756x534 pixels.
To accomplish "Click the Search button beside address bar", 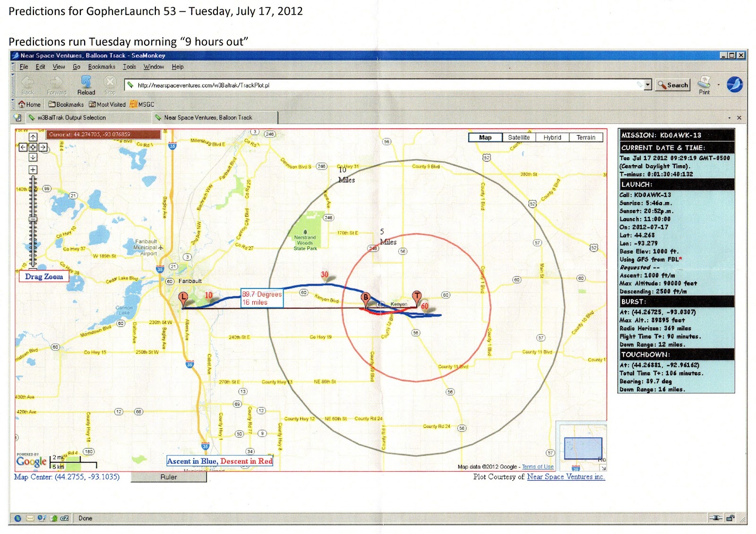I will click(672, 85).
